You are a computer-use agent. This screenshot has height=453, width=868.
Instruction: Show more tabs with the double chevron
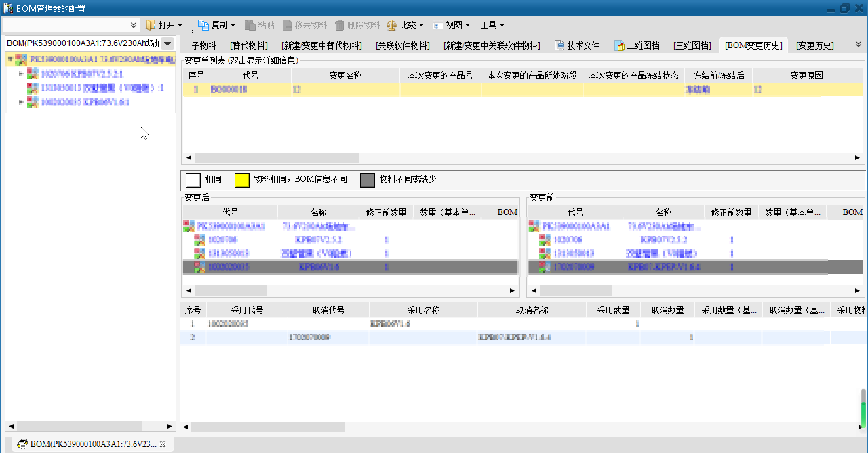858,44
